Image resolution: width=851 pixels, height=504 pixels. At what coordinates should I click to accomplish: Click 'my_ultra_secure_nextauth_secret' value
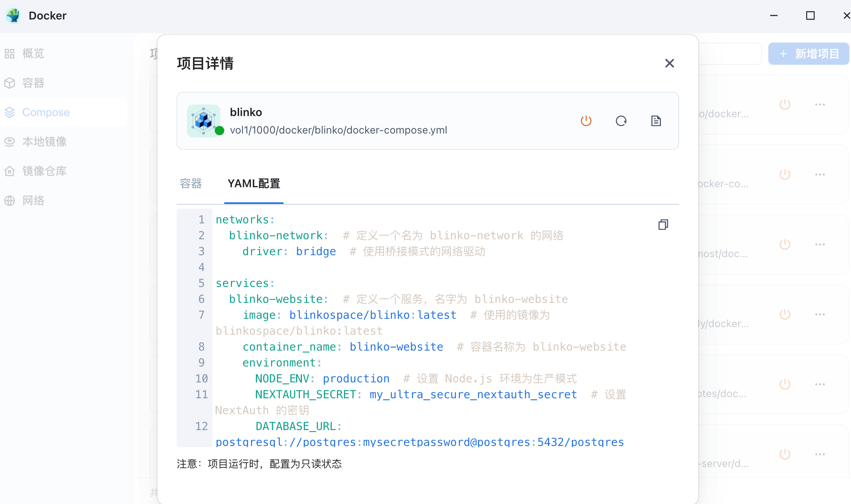pyautogui.click(x=473, y=394)
